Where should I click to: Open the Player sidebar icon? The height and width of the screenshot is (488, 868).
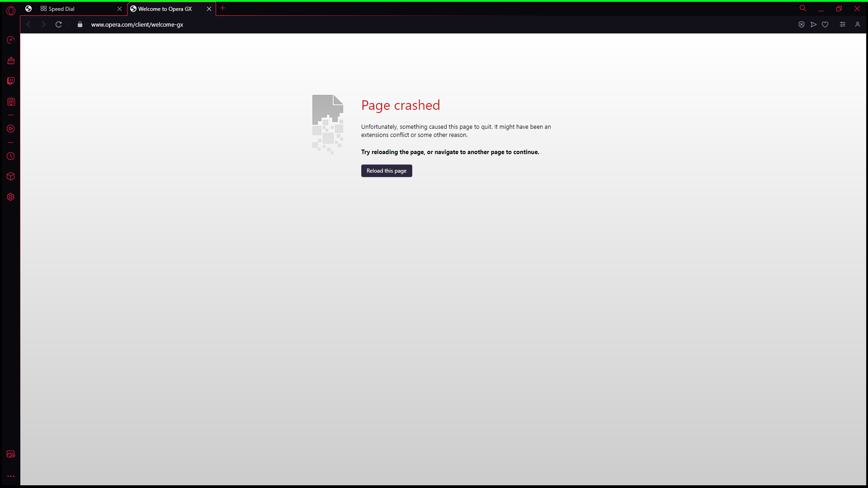[11, 129]
